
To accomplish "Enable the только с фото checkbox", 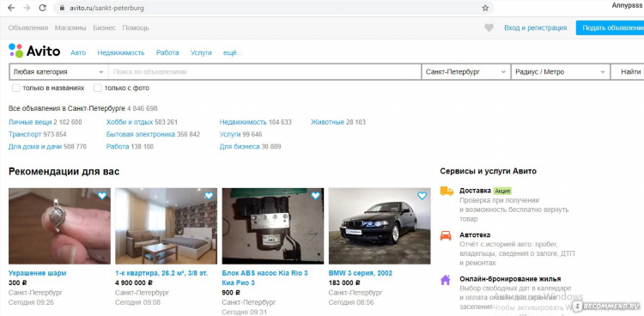I will point(98,88).
